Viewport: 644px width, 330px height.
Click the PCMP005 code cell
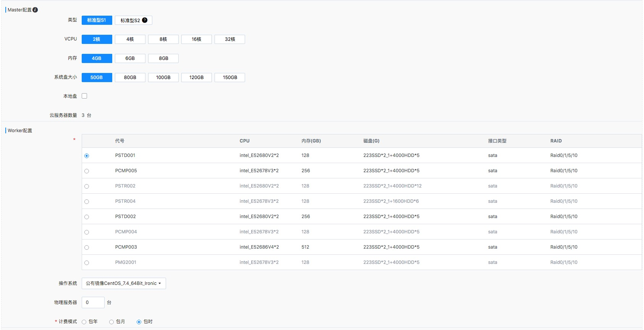(x=126, y=171)
